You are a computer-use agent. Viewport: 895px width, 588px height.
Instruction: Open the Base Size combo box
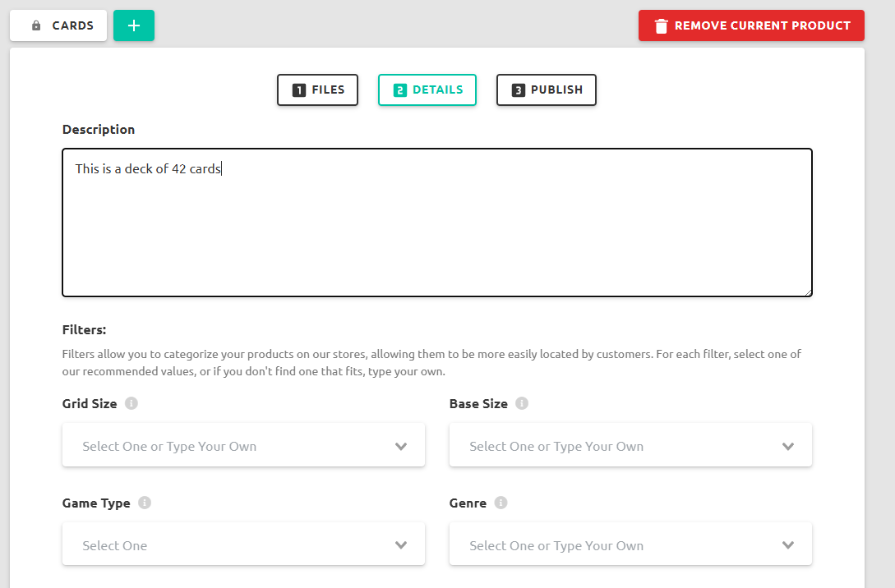630,445
